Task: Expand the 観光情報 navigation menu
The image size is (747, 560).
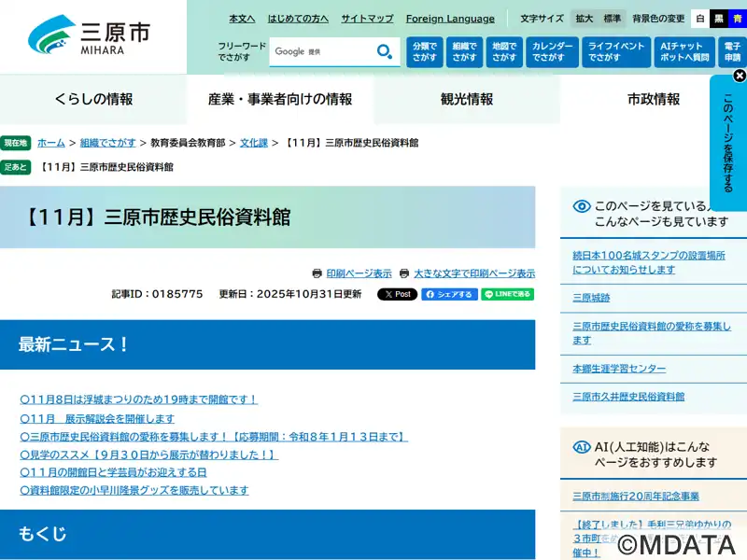Action: 467,100
